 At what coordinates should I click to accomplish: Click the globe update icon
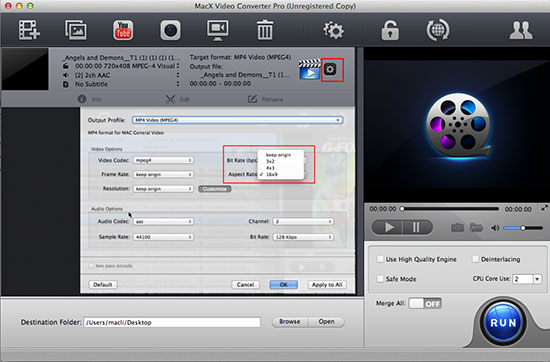tap(437, 30)
